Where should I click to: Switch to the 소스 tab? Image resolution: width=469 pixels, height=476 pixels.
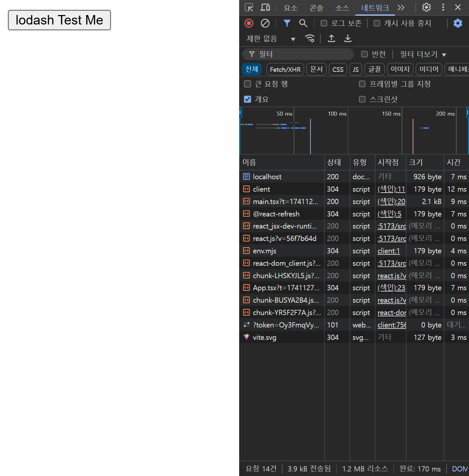coord(342,8)
